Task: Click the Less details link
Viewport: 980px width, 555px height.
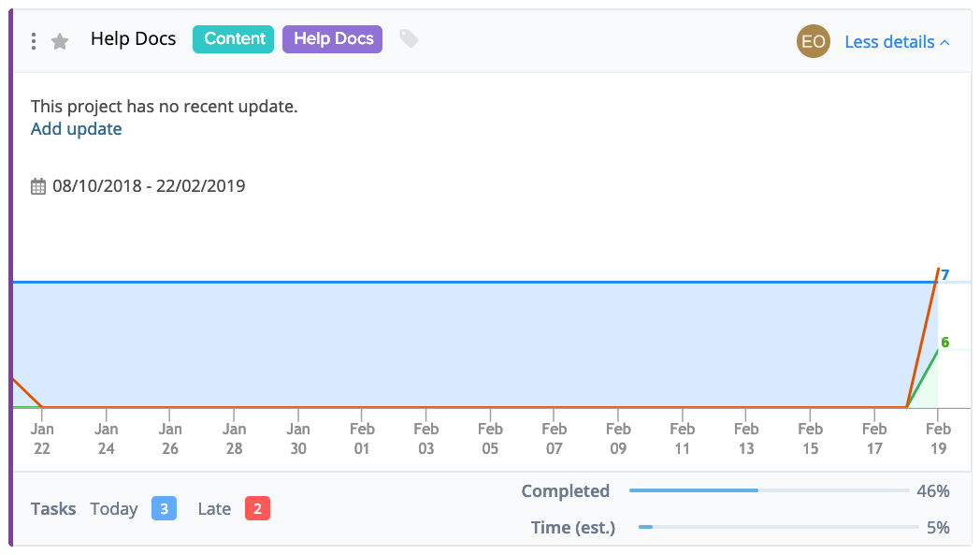Action: click(x=889, y=42)
